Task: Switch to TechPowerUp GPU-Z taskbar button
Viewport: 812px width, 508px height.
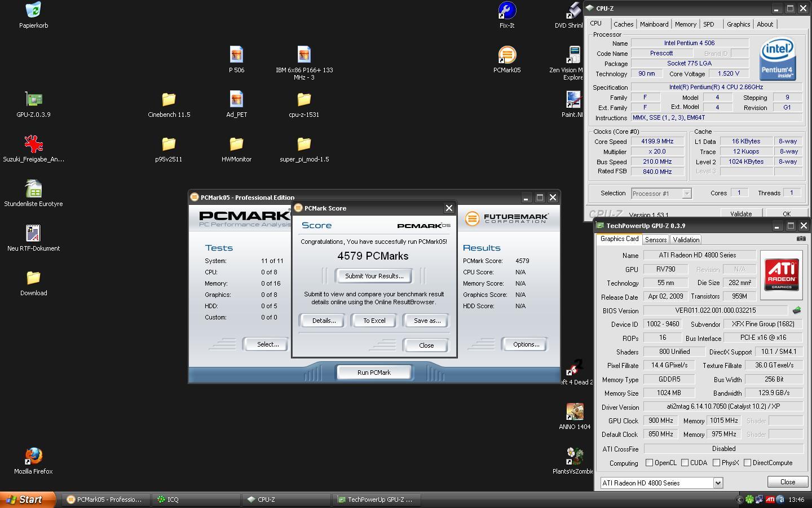Action: [x=377, y=500]
